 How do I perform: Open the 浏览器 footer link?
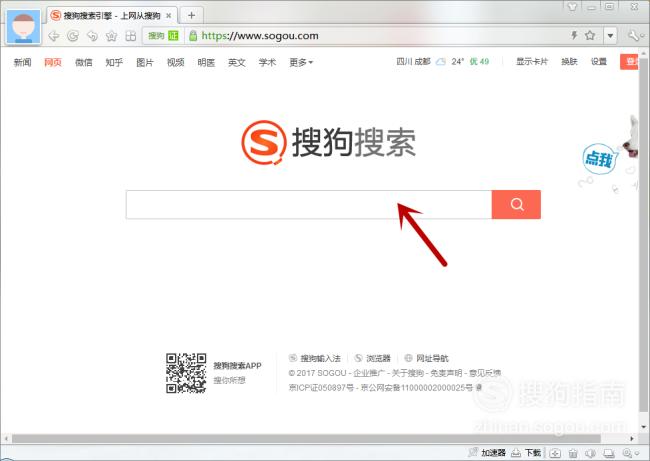373,358
